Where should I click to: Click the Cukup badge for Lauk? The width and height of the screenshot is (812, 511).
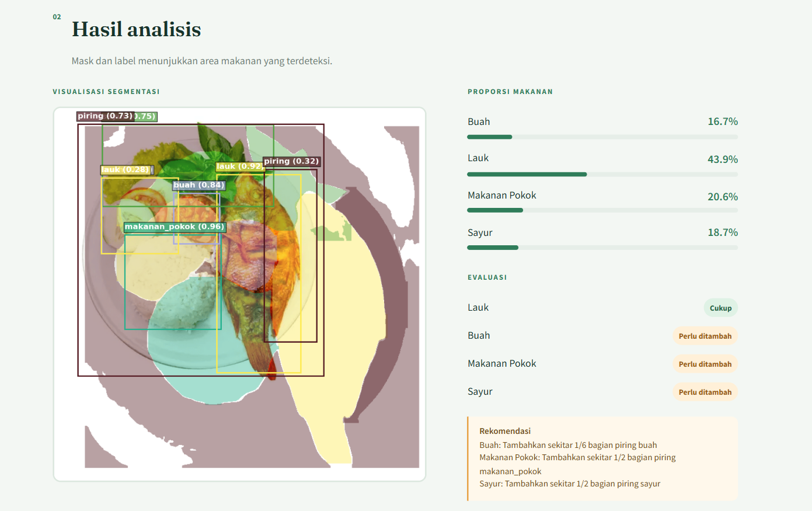click(720, 308)
